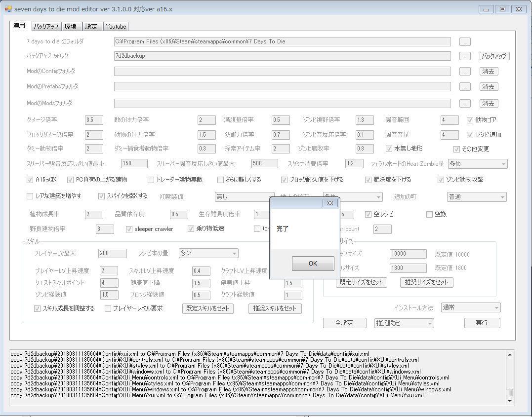
Task: Clear the ModのPrefabsフォルダ with 消去
Action: pyautogui.click(x=489, y=87)
